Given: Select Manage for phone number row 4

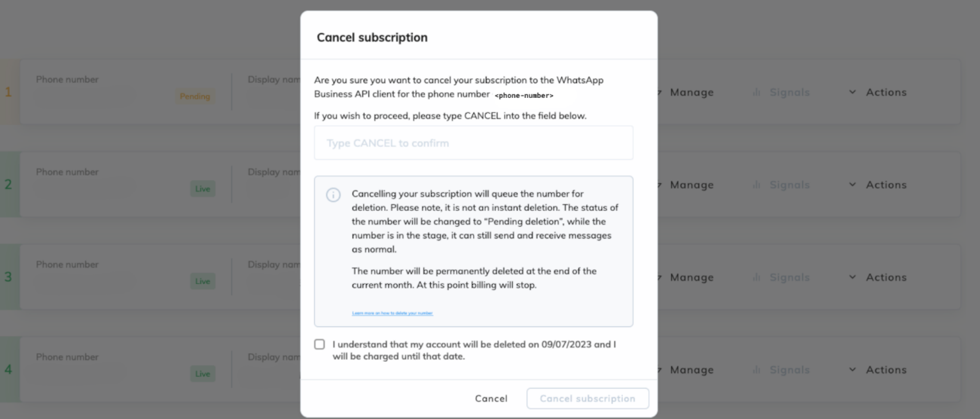Looking at the screenshot, I should point(689,371).
